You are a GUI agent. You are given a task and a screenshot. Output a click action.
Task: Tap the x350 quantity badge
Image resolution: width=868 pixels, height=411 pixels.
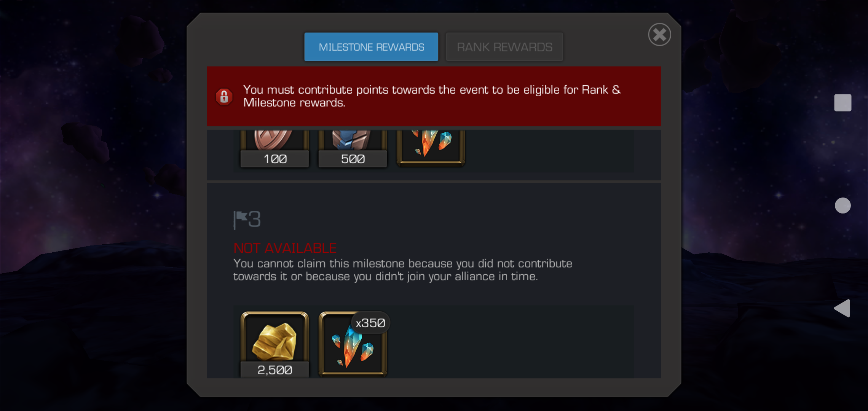370,323
